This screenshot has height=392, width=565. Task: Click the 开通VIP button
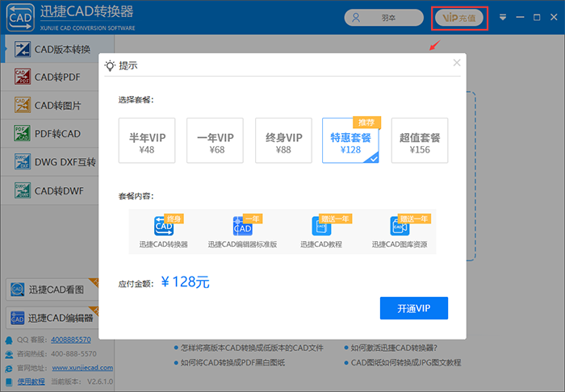[x=414, y=308]
